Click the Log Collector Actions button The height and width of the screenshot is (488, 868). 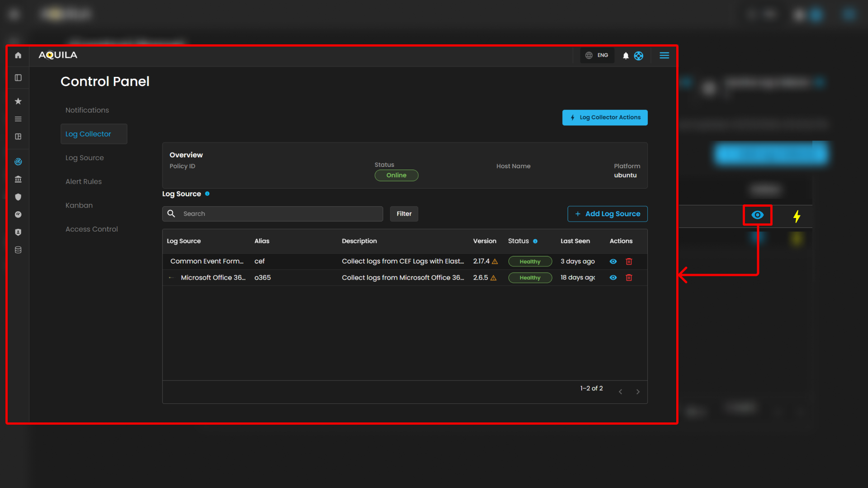(x=605, y=118)
